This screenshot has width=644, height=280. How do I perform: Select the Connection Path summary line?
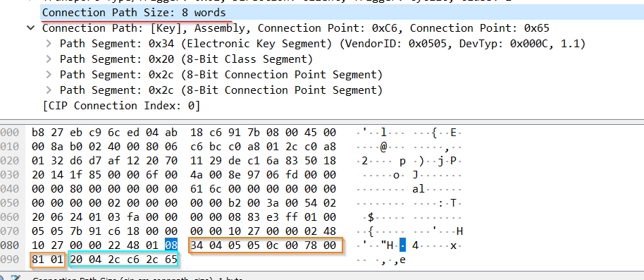tap(296, 28)
